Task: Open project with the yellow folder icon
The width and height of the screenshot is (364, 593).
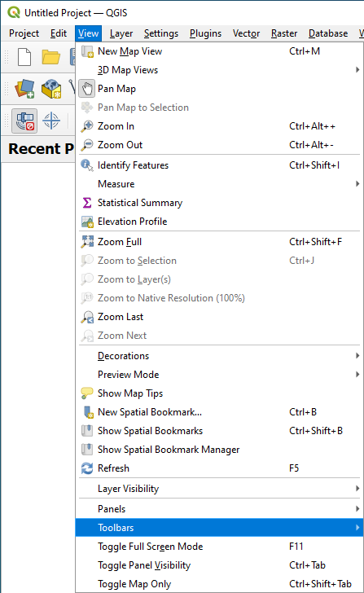Action: [x=51, y=57]
